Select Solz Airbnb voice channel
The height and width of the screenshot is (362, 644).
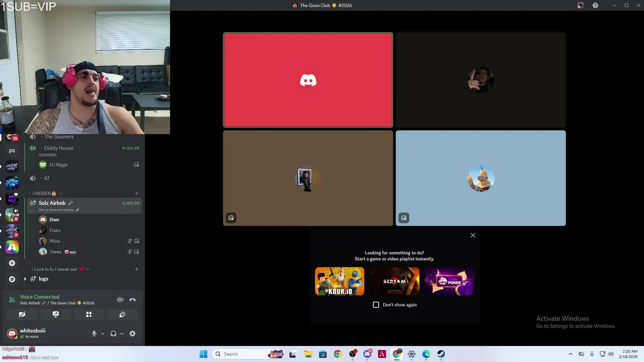[84, 205]
